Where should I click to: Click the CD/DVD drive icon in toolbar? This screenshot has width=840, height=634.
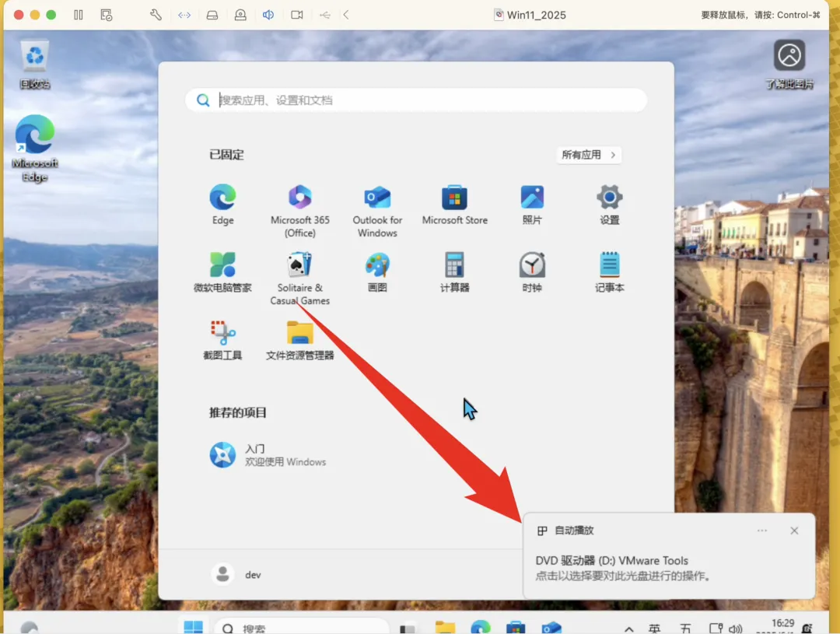(240, 15)
